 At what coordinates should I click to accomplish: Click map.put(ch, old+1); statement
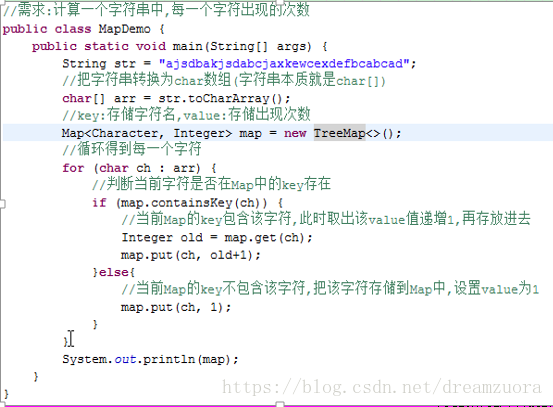(190, 255)
